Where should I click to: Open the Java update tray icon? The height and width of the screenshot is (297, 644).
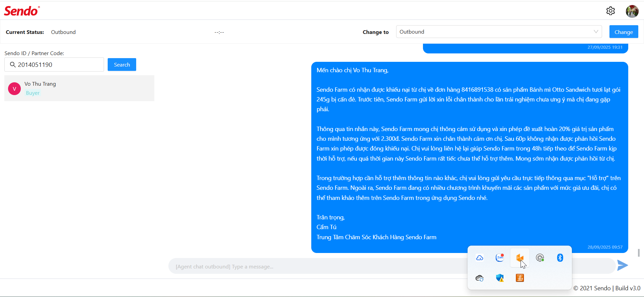(520, 278)
